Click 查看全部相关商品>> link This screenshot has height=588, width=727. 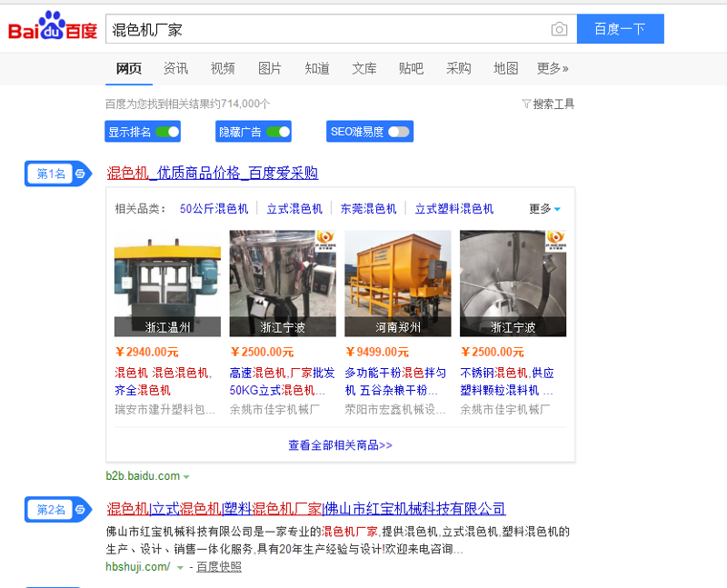[340, 445]
